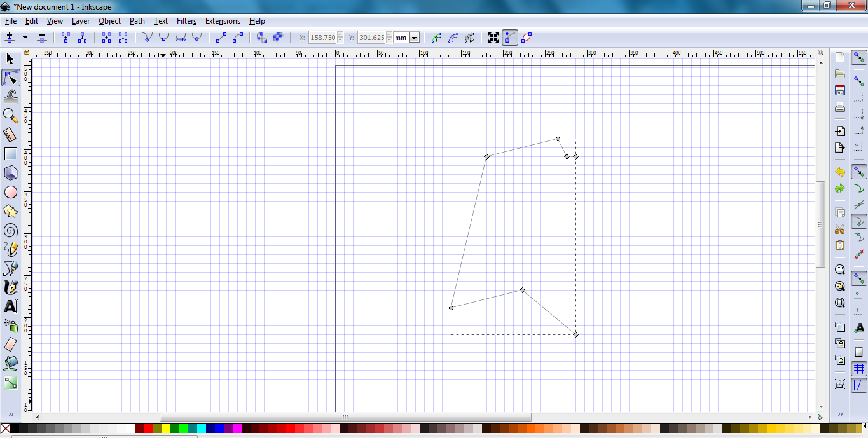Viewport: 868px width, 438px height.
Task: Click next path effect parameter icon
Action: [x=469, y=38]
